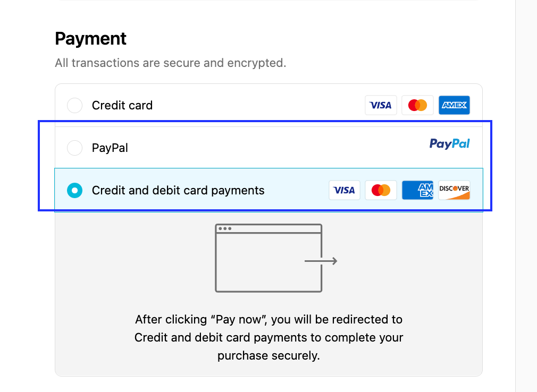Click the Amex logo in the Credit card row
This screenshot has width=537, height=392.
pos(454,105)
